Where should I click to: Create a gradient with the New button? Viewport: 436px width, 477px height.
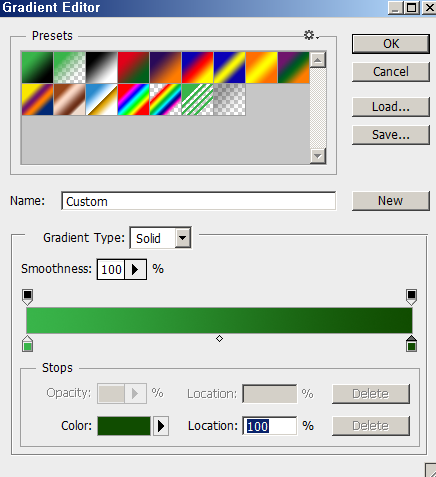391,201
